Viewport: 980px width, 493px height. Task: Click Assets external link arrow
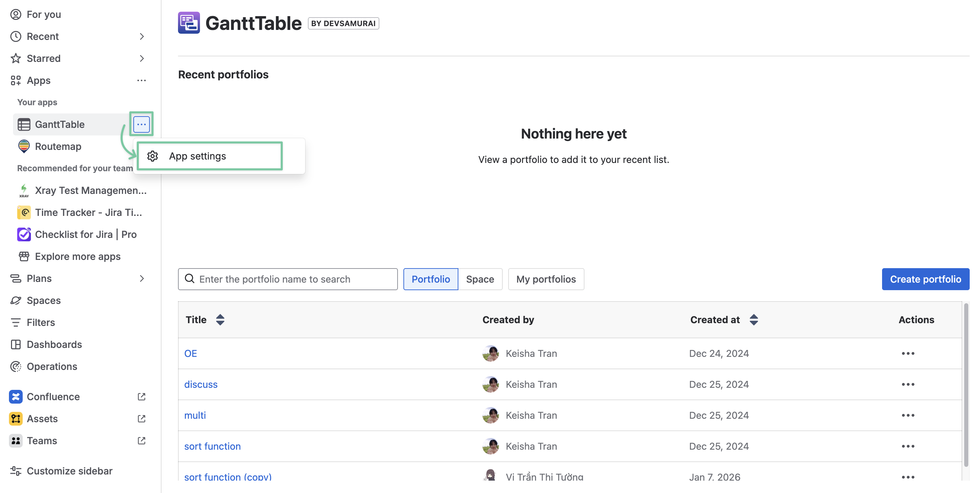142,419
